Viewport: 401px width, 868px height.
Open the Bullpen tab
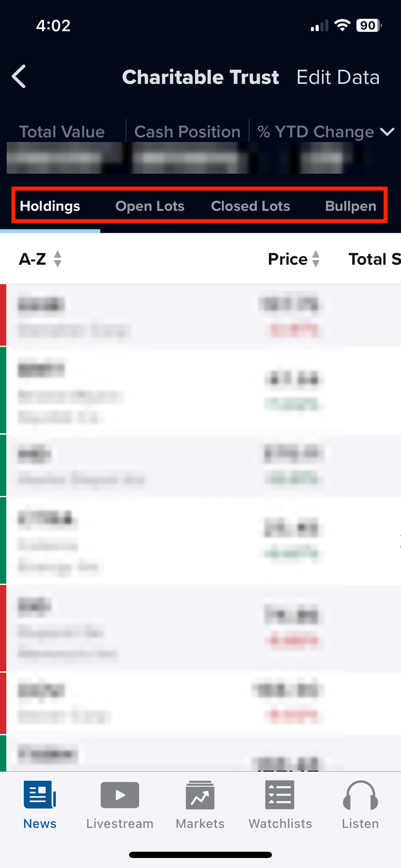pyautogui.click(x=351, y=206)
